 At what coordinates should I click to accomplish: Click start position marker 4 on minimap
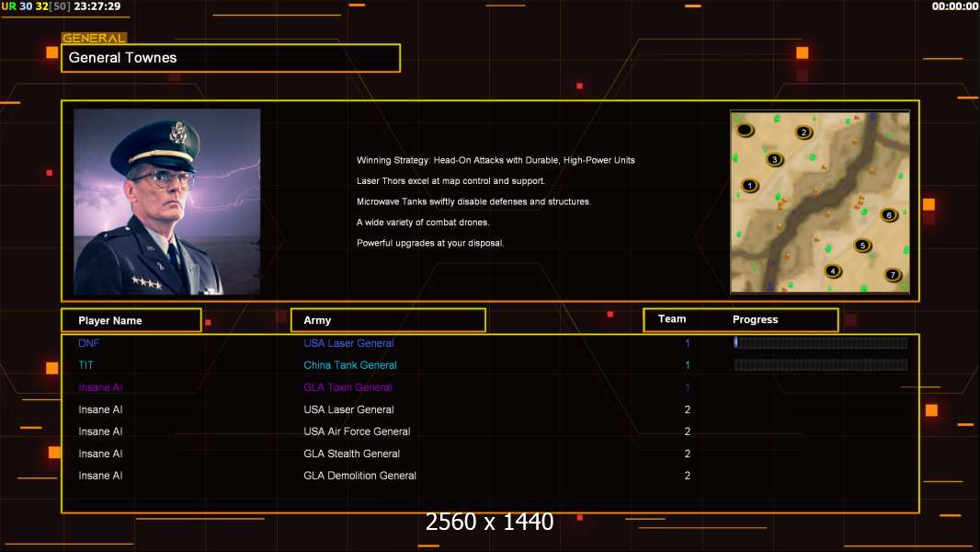pyautogui.click(x=833, y=270)
